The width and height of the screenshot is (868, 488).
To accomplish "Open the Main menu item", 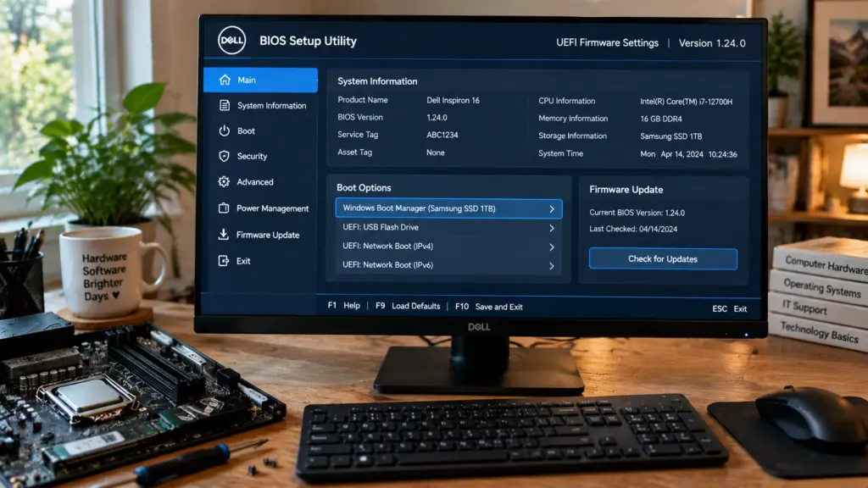I will tap(260, 80).
